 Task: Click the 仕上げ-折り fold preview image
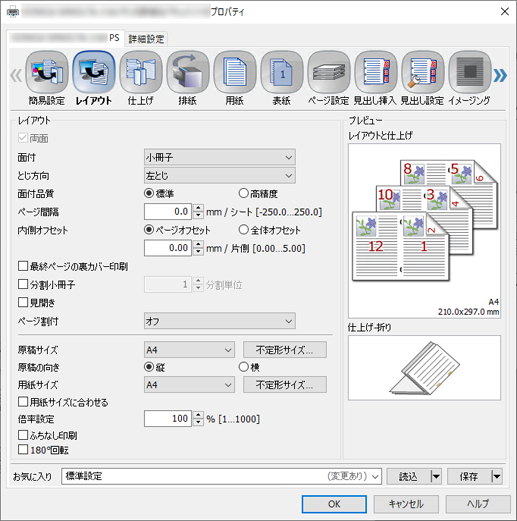[424, 368]
